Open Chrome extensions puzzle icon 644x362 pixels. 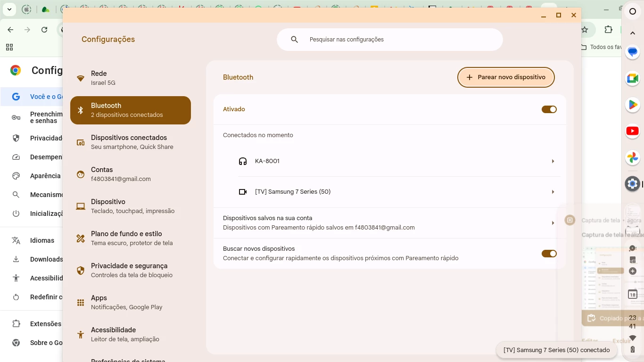(x=608, y=30)
